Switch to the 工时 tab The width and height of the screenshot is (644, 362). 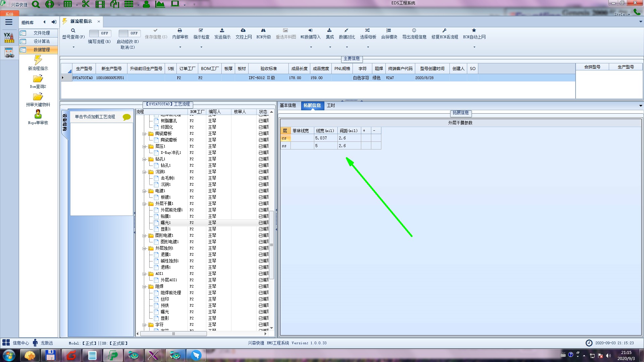pos(331,106)
